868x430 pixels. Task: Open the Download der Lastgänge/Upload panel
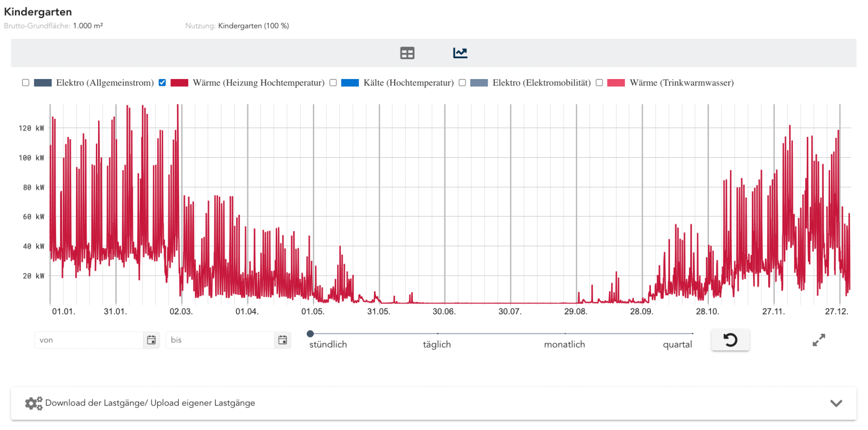pyautogui.click(x=150, y=403)
